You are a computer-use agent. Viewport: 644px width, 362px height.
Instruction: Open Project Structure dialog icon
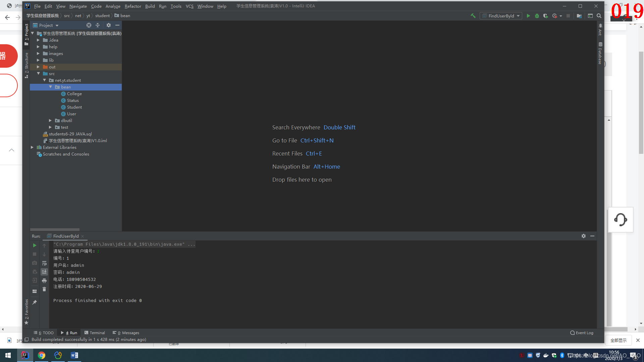click(x=579, y=16)
